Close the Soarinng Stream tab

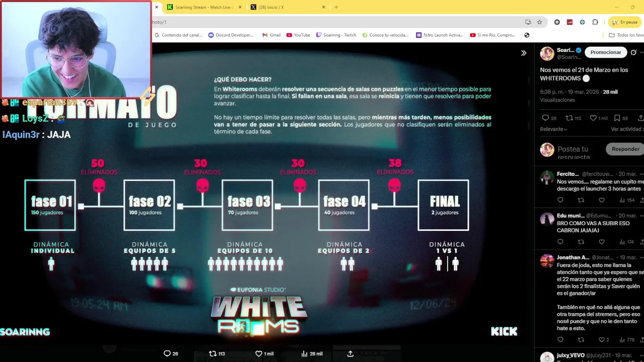click(x=240, y=7)
